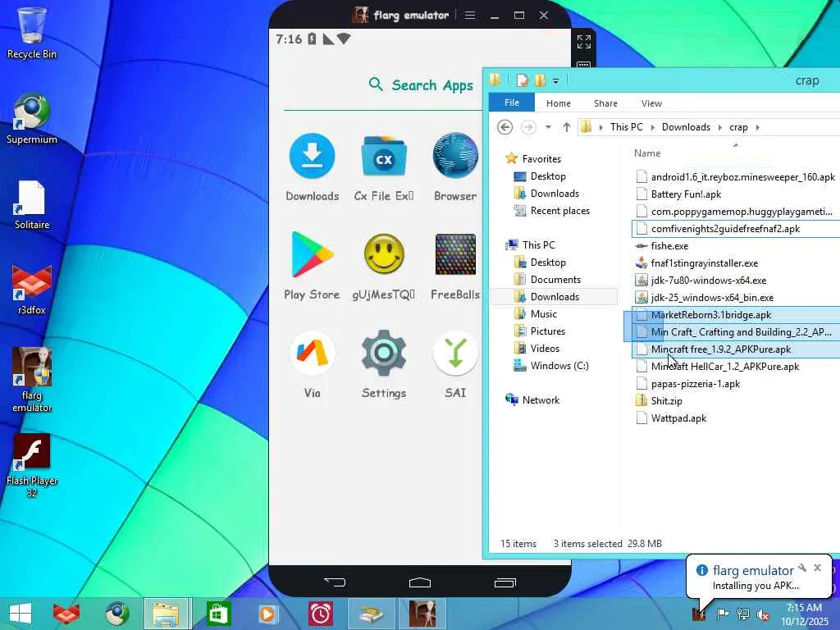Select the Shit.zip archive
Screen dimensions: 840x630
click(666, 400)
